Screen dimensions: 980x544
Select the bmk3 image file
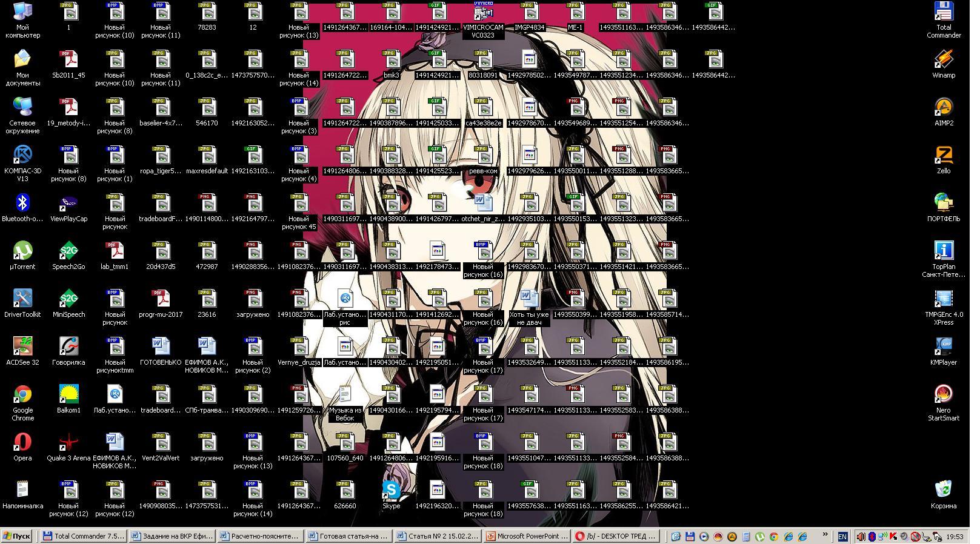pyautogui.click(x=391, y=64)
